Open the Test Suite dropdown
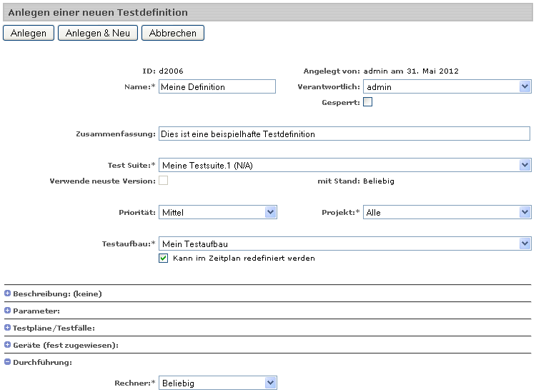 click(345, 166)
